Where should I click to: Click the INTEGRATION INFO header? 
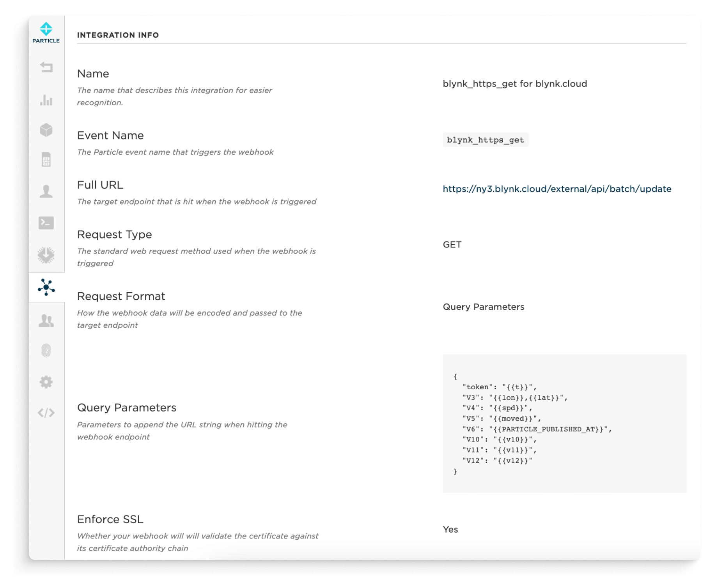coord(118,35)
